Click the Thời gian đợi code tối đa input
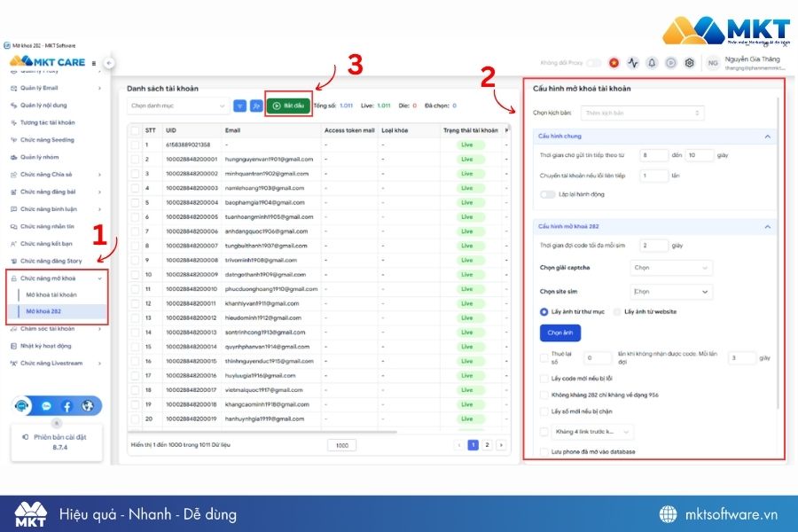This screenshot has width=798, height=532. click(653, 246)
